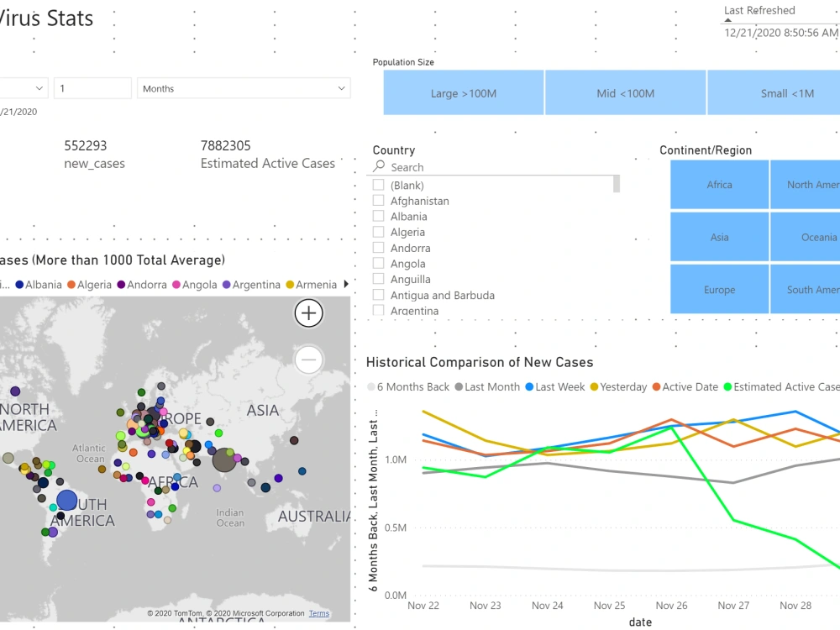The width and height of the screenshot is (840, 630).
Task: Select the Europe continent tile
Action: [719, 289]
